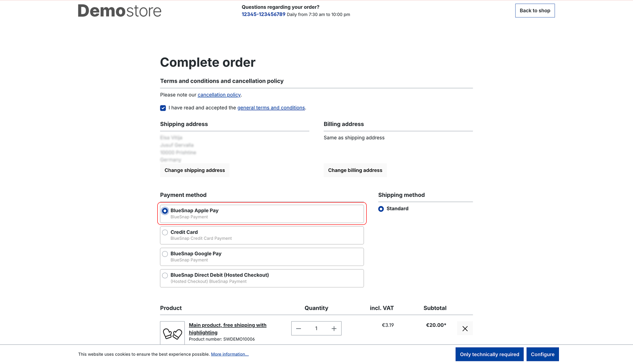Viewport: 633px width, 364px height.
Task: Open cookie More information link
Action: (230, 354)
